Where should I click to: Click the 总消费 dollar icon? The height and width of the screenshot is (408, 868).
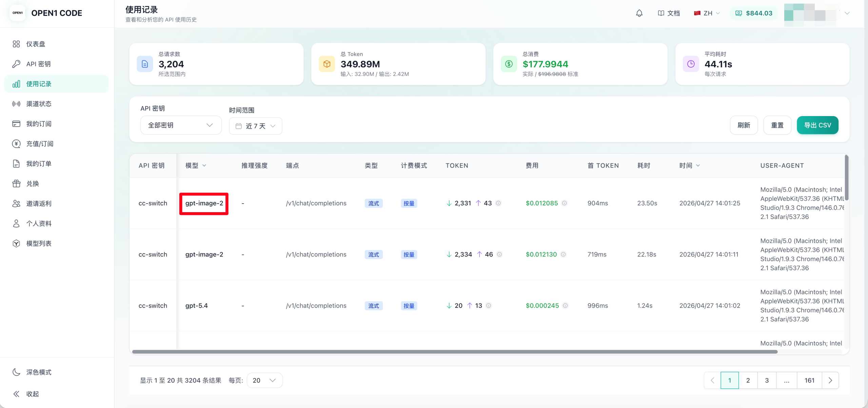tap(509, 64)
